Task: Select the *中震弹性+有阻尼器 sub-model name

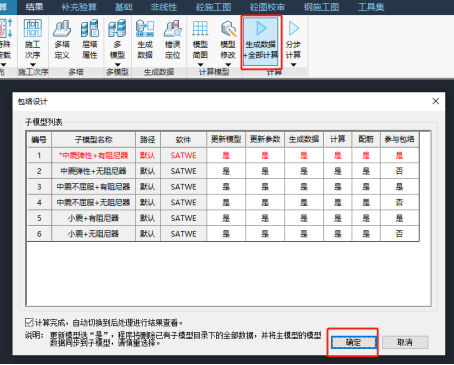Action: 94,155
